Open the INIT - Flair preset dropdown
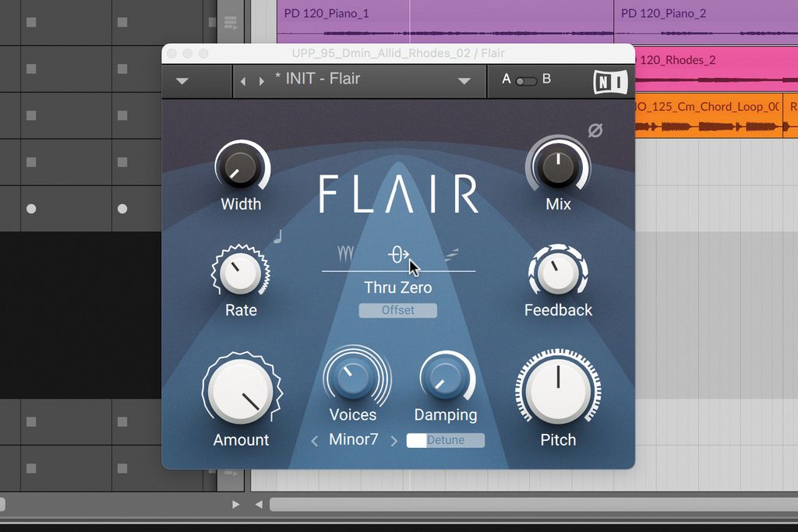The width and height of the screenshot is (798, 532). [358, 79]
